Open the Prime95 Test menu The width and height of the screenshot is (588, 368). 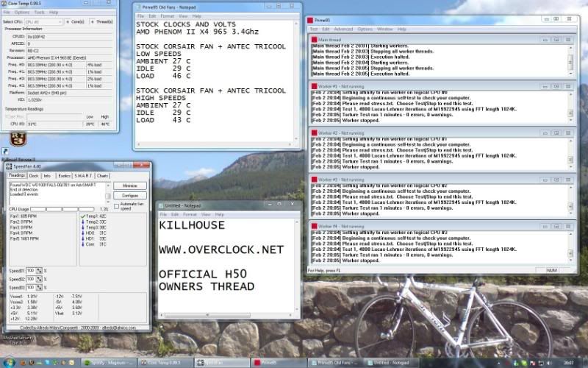314,29
